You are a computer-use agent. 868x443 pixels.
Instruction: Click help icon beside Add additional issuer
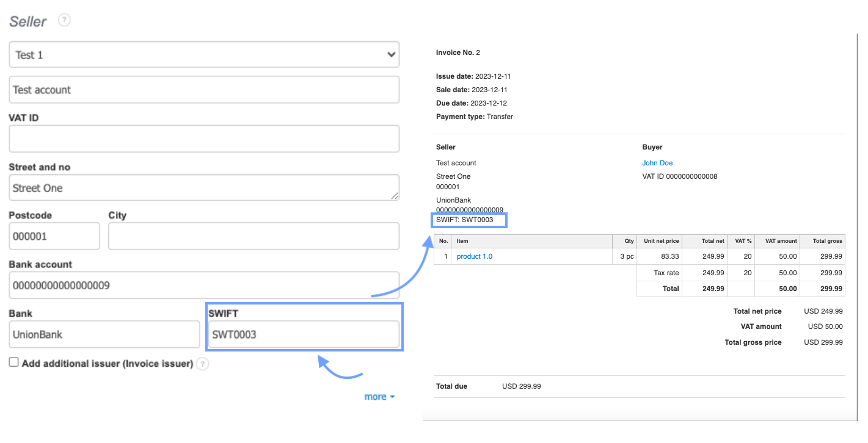[x=203, y=364]
